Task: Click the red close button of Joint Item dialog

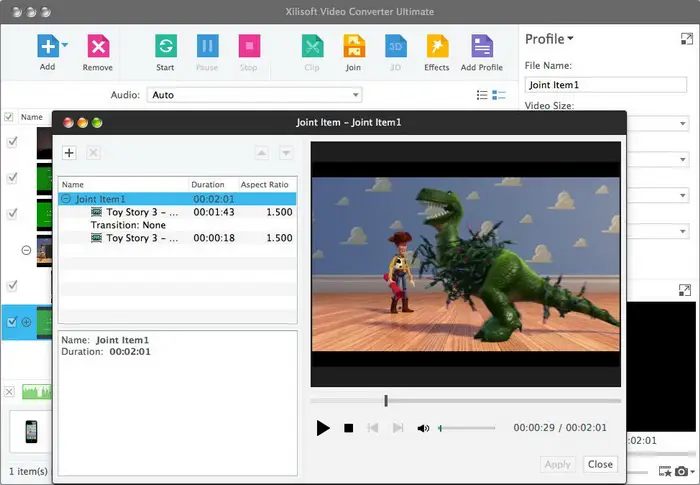Action: coord(68,122)
